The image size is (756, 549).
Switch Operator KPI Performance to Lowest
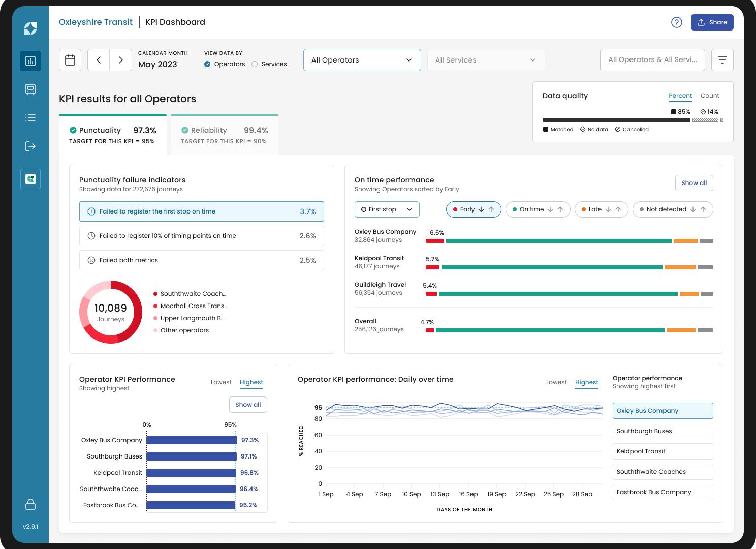coord(221,382)
